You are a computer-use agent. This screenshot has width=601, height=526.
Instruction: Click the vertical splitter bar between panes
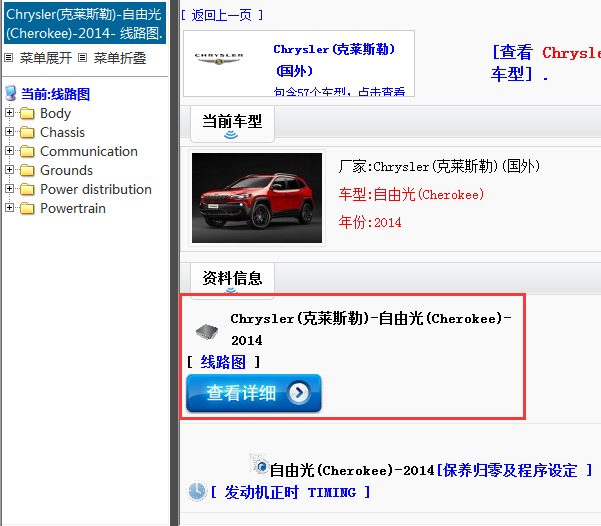click(x=175, y=263)
